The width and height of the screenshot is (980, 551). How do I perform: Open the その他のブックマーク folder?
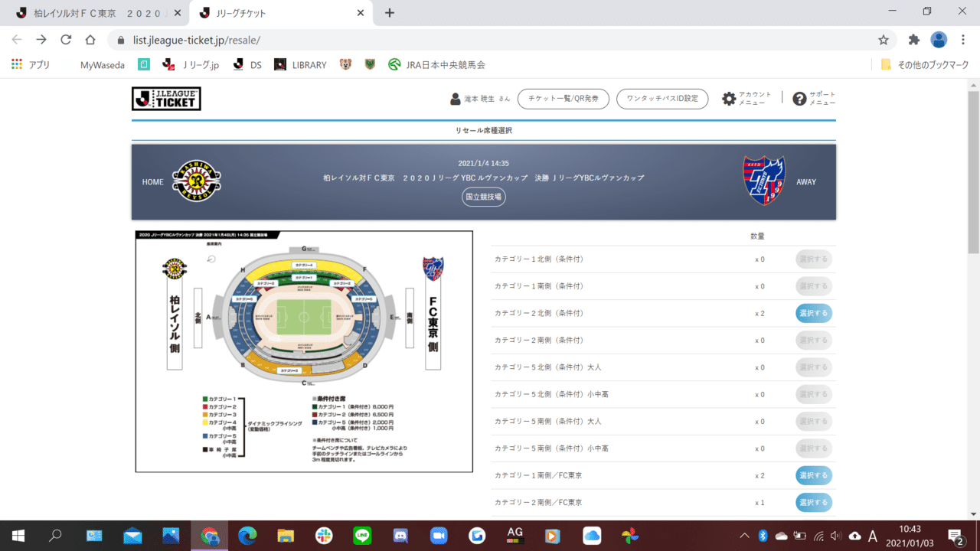(x=925, y=65)
